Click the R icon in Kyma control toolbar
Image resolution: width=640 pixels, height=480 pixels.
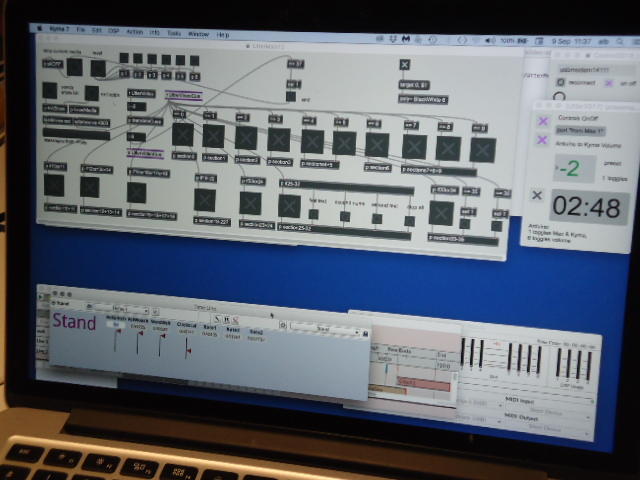[226, 320]
